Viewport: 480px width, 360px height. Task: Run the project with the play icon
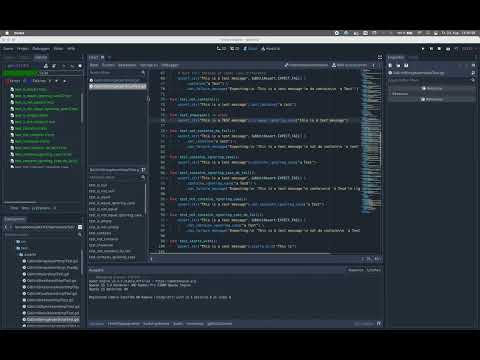pos(423,49)
